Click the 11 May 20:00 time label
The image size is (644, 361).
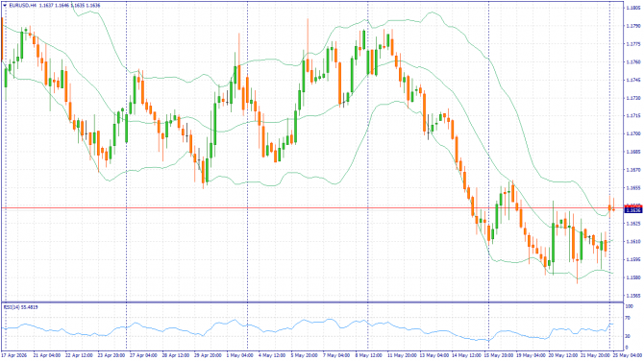click(401, 355)
